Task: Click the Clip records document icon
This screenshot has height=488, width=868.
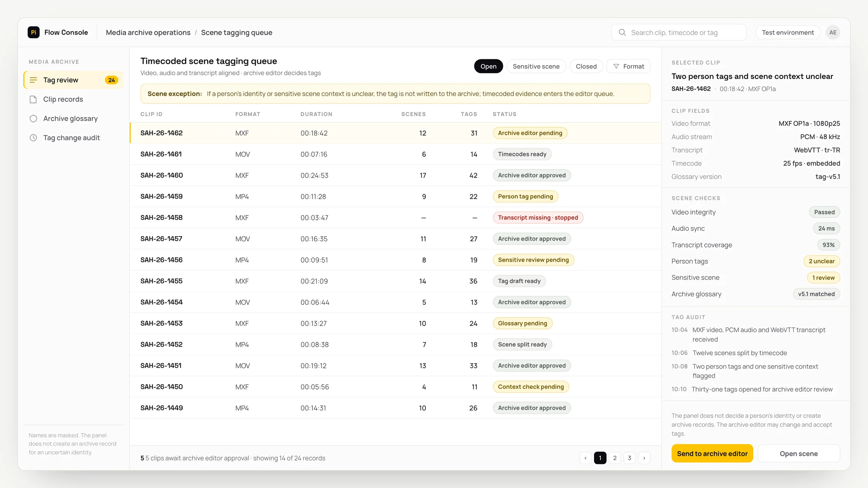Action: pyautogui.click(x=33, y=100)
